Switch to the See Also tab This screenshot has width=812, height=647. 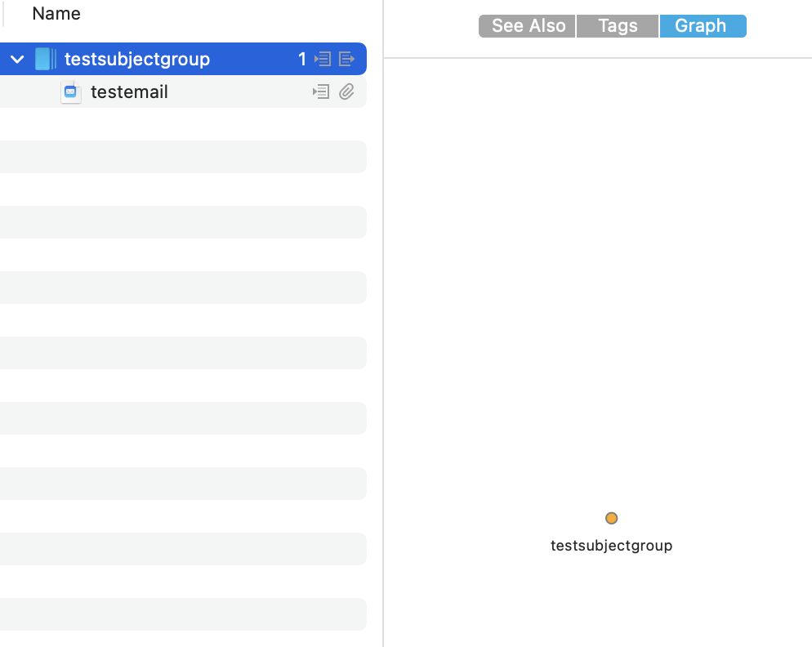click(528, 26)
